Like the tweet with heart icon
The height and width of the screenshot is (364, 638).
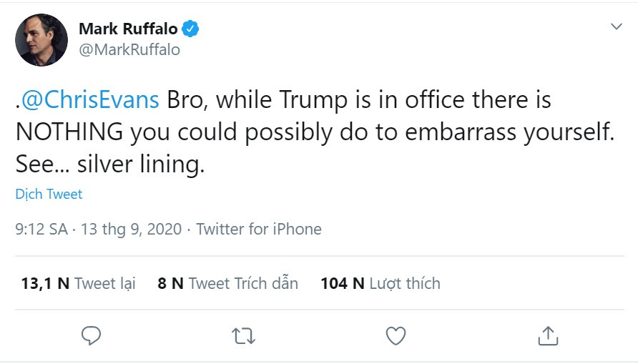tap(396, 335)
